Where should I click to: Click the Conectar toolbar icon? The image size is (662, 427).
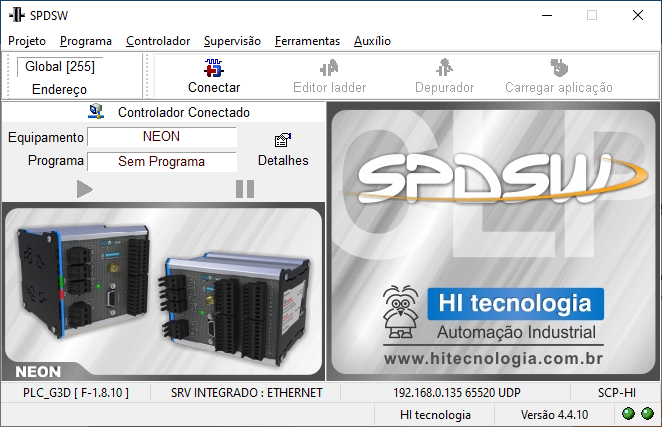214,68
